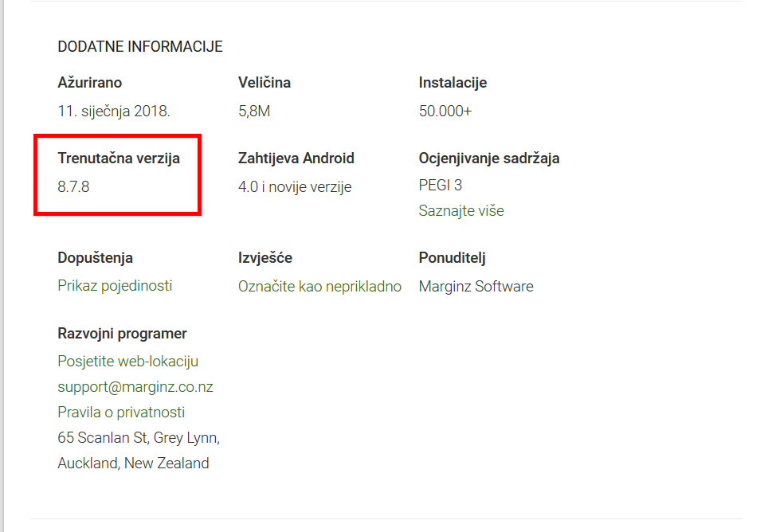The height and width of the screenshot is (532, 768).
Task: Click the Saznajte više link
Action: point(461,211)
